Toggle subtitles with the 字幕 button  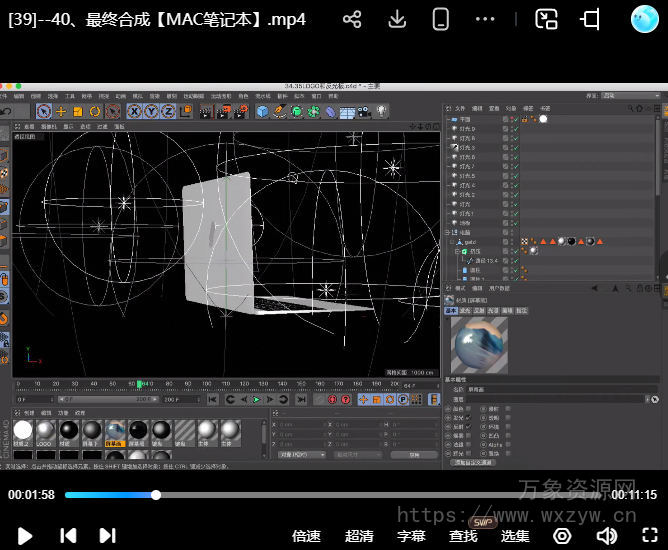point(411,536)
